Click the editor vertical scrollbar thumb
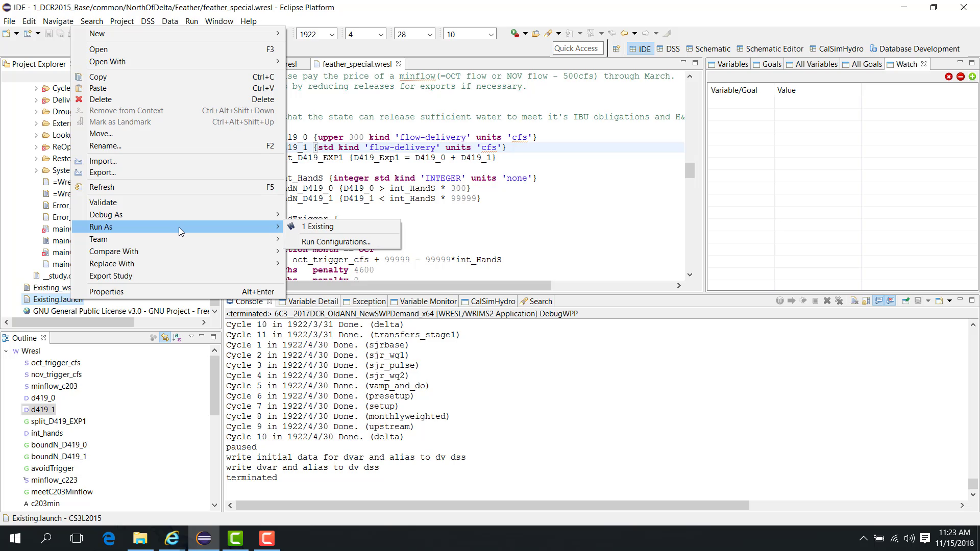This screenshot has height=551, width=980. click(x=690, y=170)
